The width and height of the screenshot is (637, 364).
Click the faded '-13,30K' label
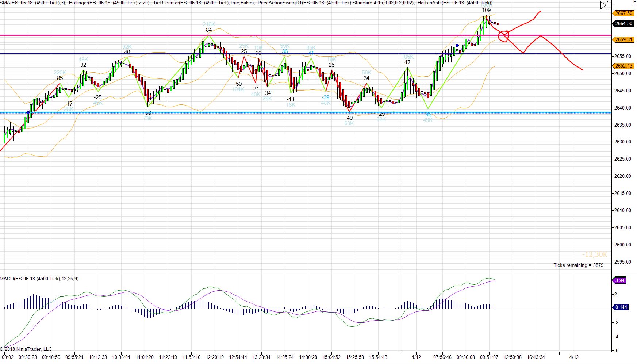(x=595, y=254)
